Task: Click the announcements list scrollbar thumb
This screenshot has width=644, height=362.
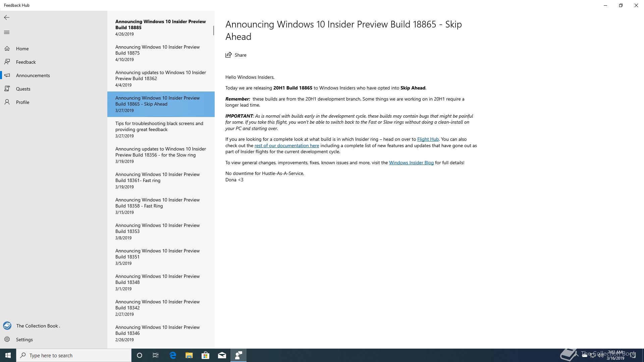Action: click(x=213, y=31)
